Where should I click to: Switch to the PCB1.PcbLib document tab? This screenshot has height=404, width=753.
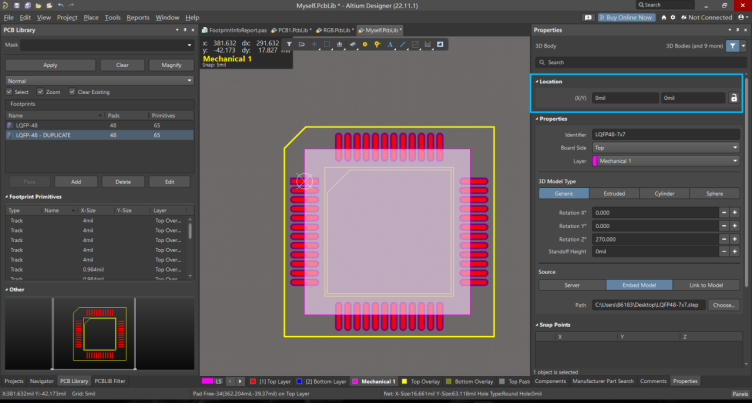[293, 31]
